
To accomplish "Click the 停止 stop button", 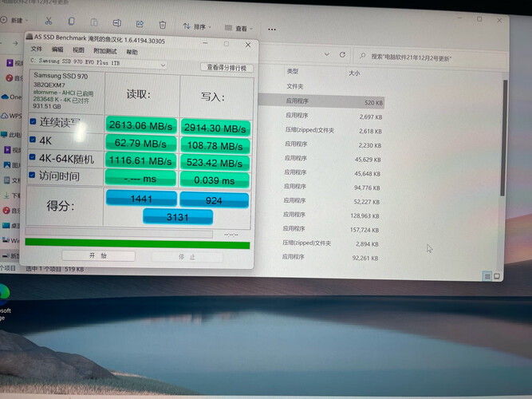I will (x=187, y=257).
